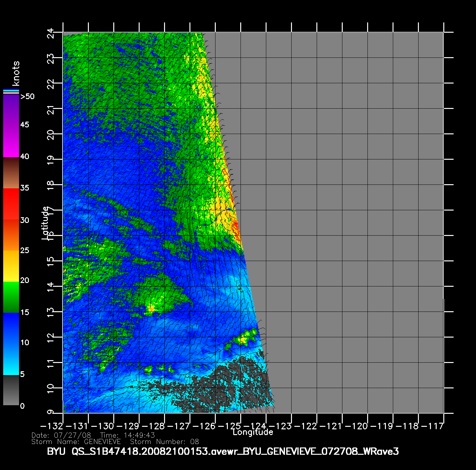This screenshot has height=470, width=476.
Task: Select the "Longitude" axis title
Action: 253,432
